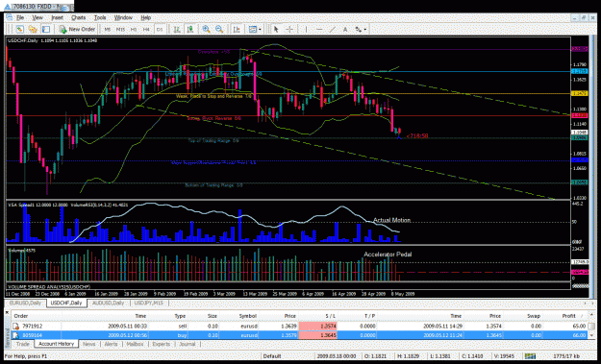Open the Mailbox tab in the terminal
The width and height of the screenshot is (601, 364).
pos(135,344)
